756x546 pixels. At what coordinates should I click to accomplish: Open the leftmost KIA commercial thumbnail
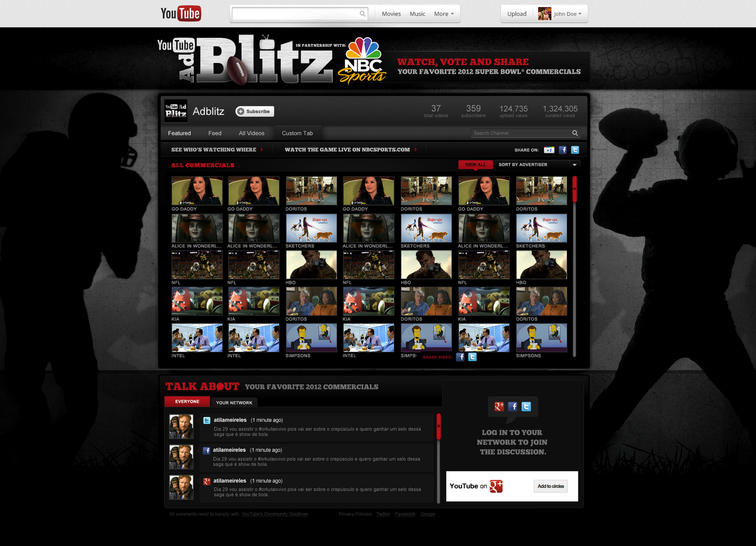click(x=197, y=301)
